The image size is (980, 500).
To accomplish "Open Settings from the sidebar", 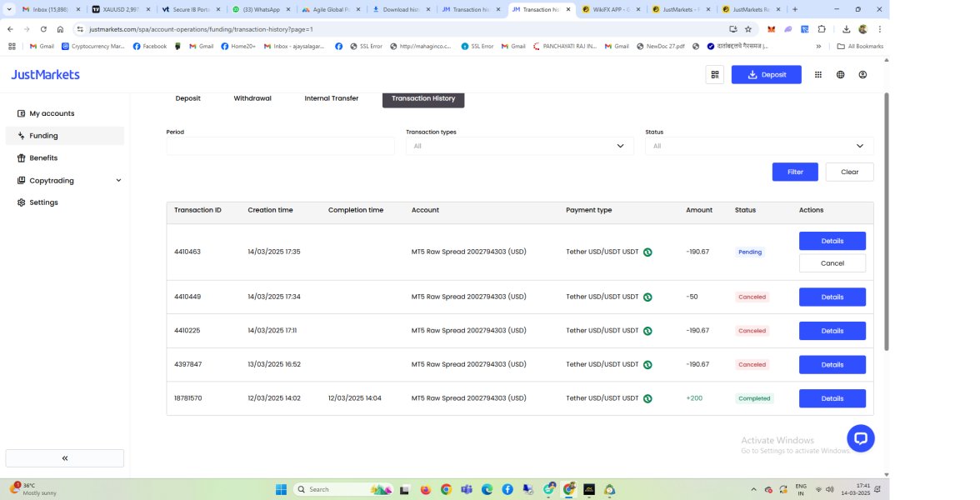I will pyautogui.click(x=43, y=202).
